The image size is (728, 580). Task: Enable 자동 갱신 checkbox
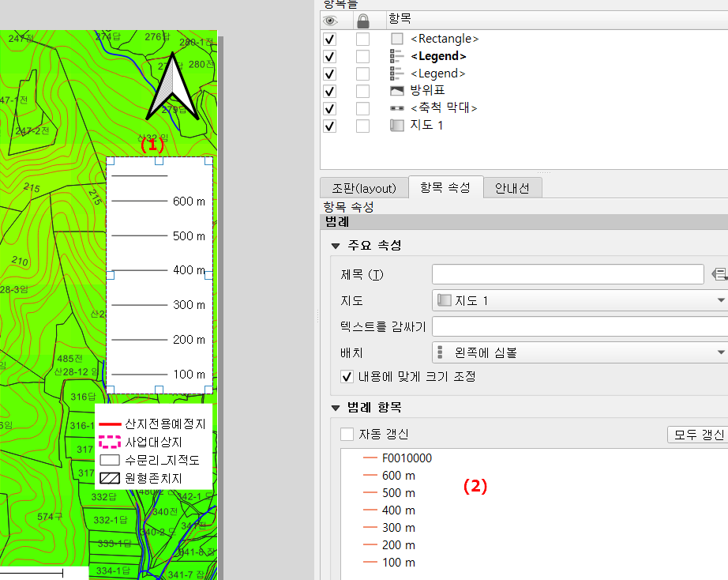click(347, 434)
